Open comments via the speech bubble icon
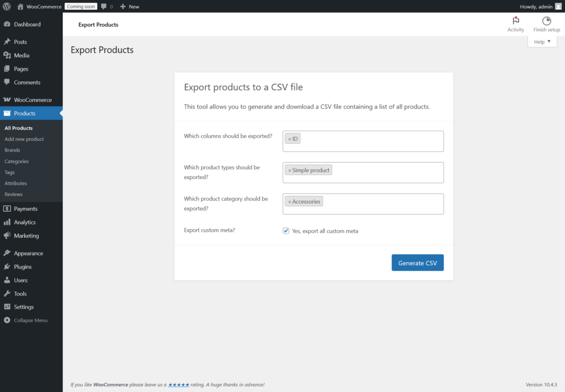 pos(105,6)
